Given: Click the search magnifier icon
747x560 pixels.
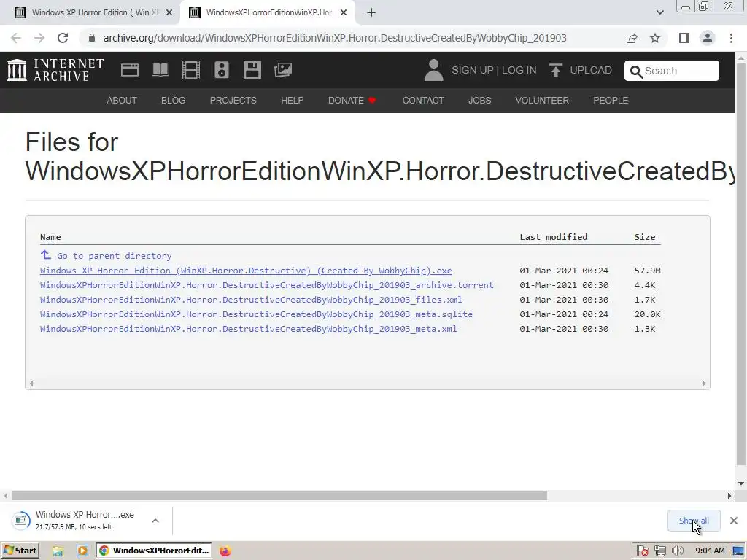Looking at the screenshot, I should click(636, 71).
